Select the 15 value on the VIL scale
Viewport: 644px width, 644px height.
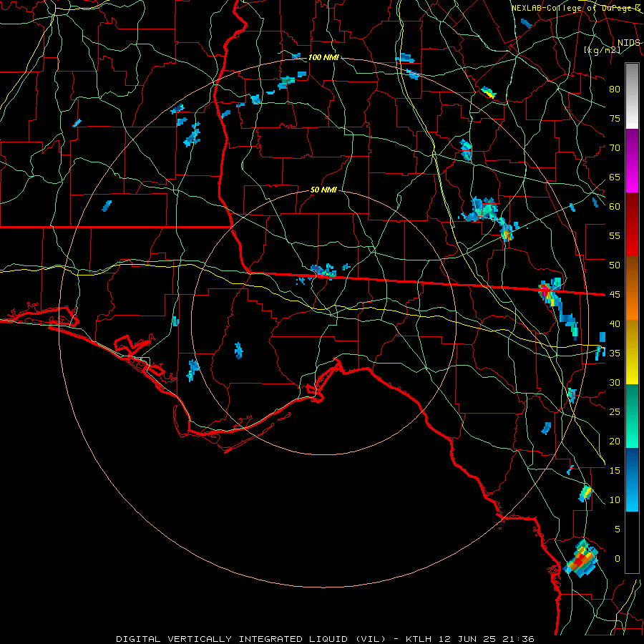point(615,470)
